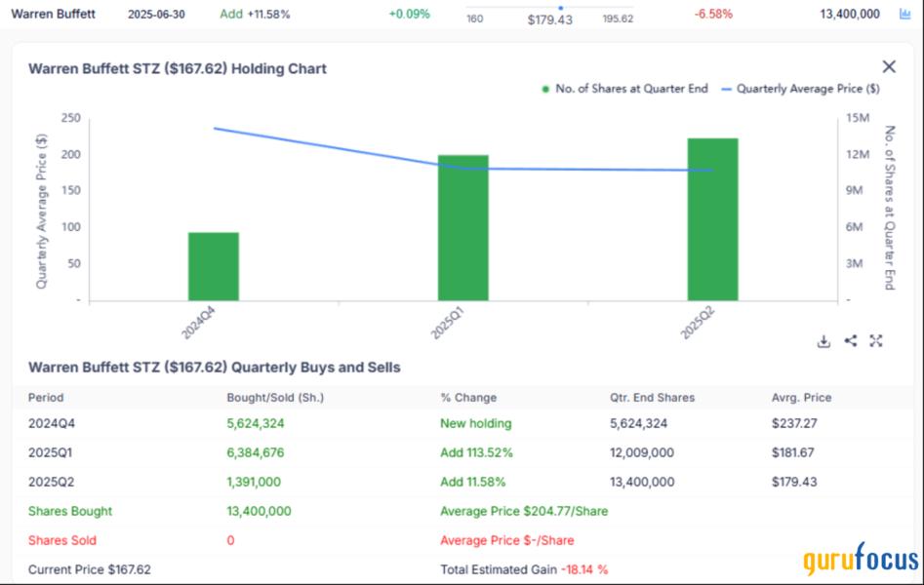
Task: Close the STZ Holding Chart panel
Action: (889, 66)
